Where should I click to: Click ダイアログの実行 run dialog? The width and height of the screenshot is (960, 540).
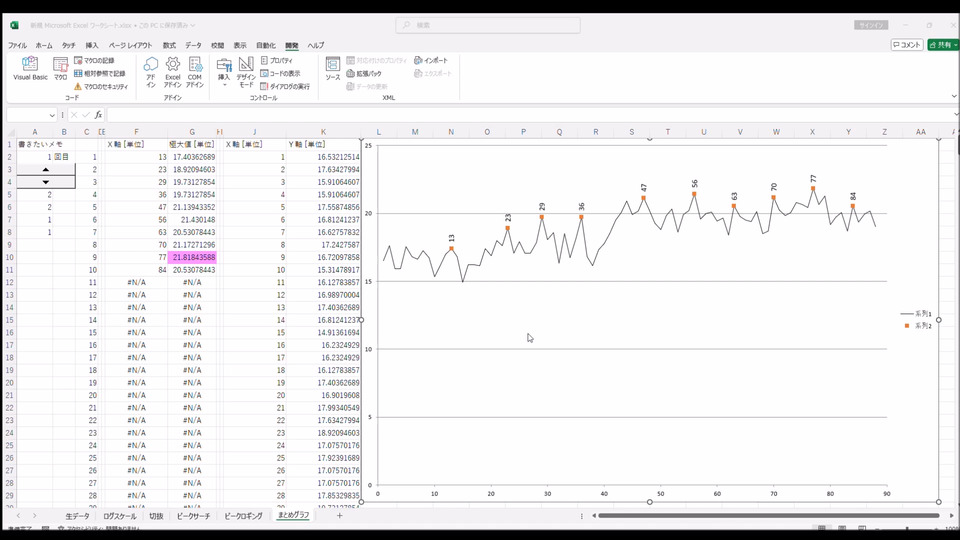(x=285, y=87)
